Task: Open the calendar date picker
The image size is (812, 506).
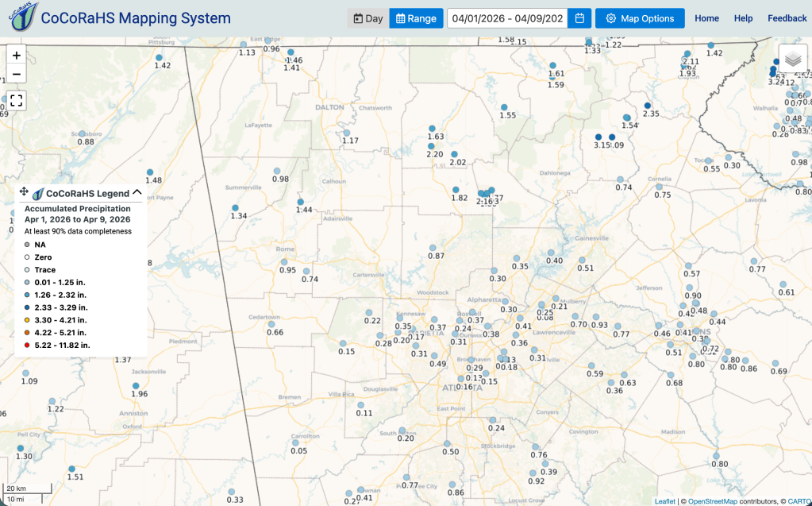Action: coord(580,18)
